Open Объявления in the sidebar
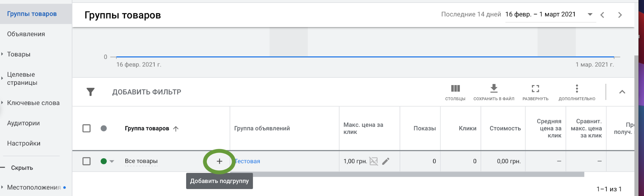 point(26,34)
